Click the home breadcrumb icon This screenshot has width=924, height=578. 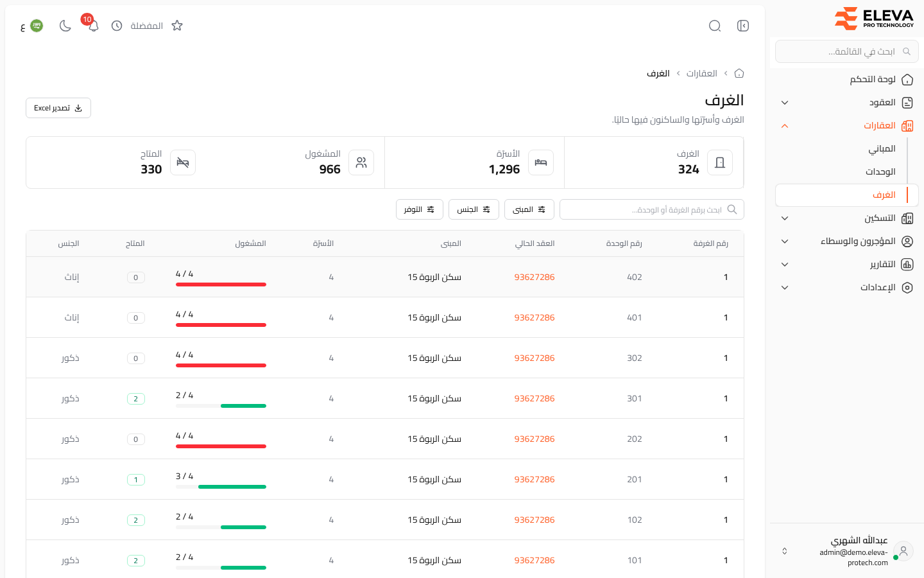click(x=739, y=73)
